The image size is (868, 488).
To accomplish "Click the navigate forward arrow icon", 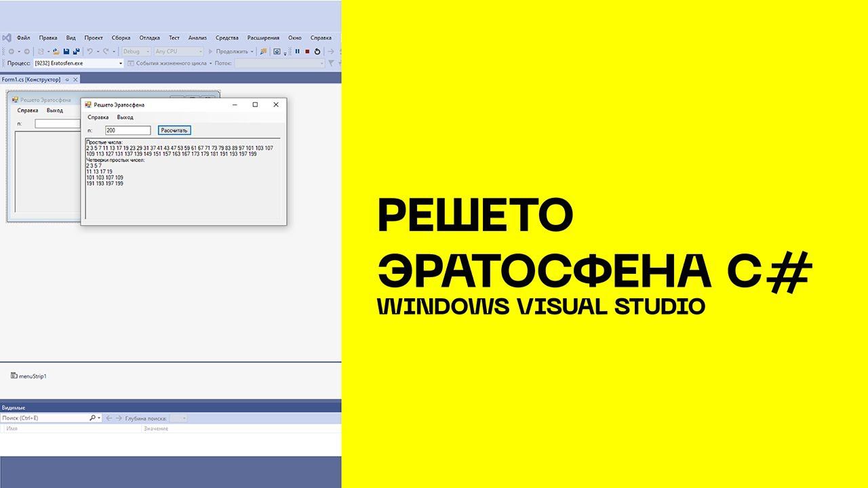I will click(26, 52).
